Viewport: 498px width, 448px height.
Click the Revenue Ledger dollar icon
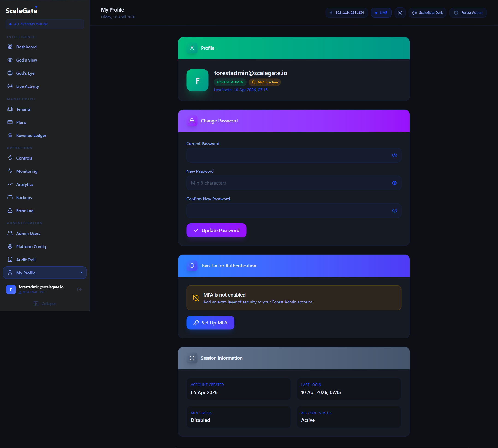[10, 135]
